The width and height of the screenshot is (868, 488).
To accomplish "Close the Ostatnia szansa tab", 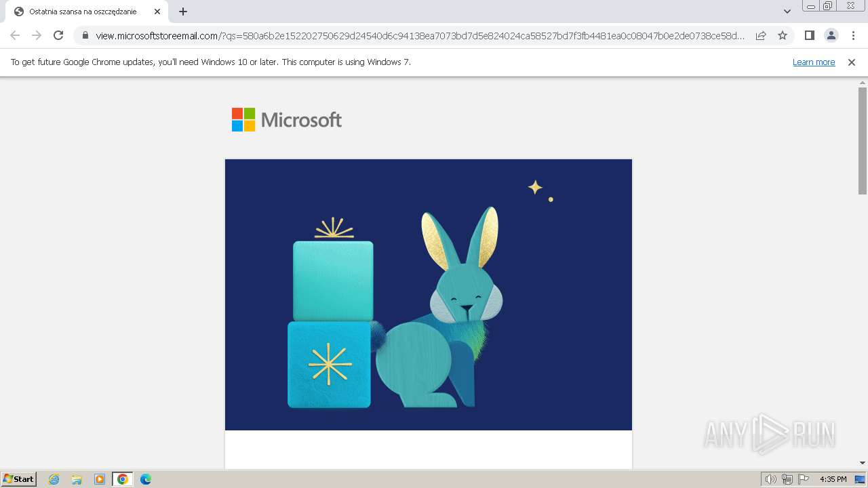I will [x=157, y=12].
